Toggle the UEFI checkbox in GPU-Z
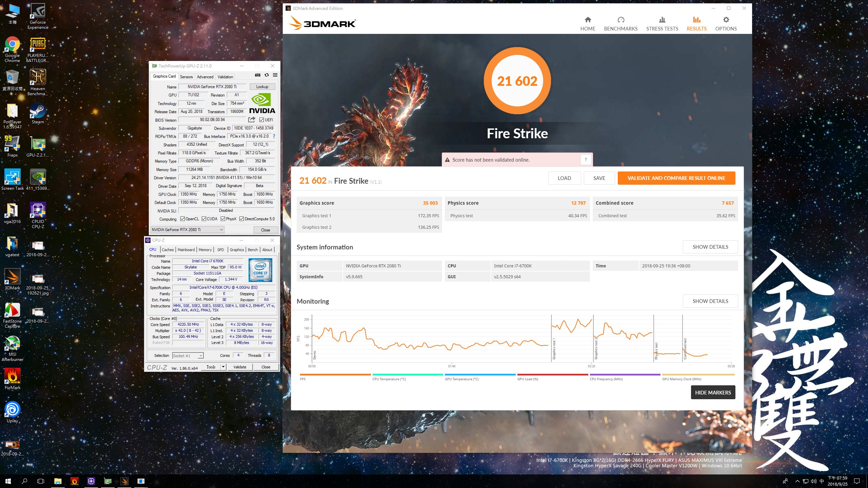The width and height of the screenshot is (868, 488). click(x=261, y=120)
